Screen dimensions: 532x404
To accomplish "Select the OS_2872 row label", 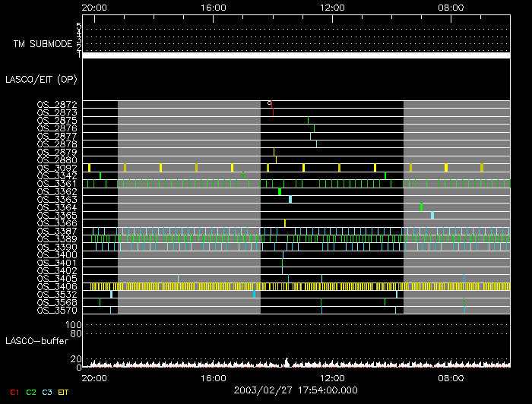I will tap(57, 104).
